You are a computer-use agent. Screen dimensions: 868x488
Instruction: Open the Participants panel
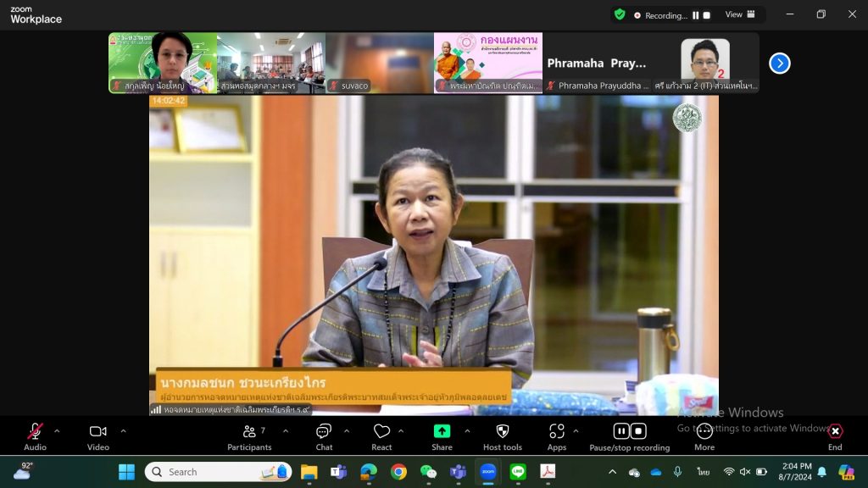(x=250, y=436)
